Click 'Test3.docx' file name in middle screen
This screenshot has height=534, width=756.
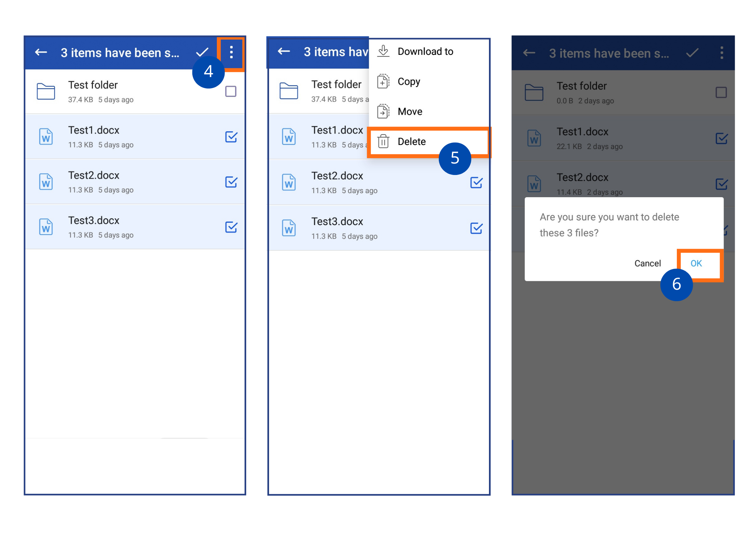(x=337, y=222)
